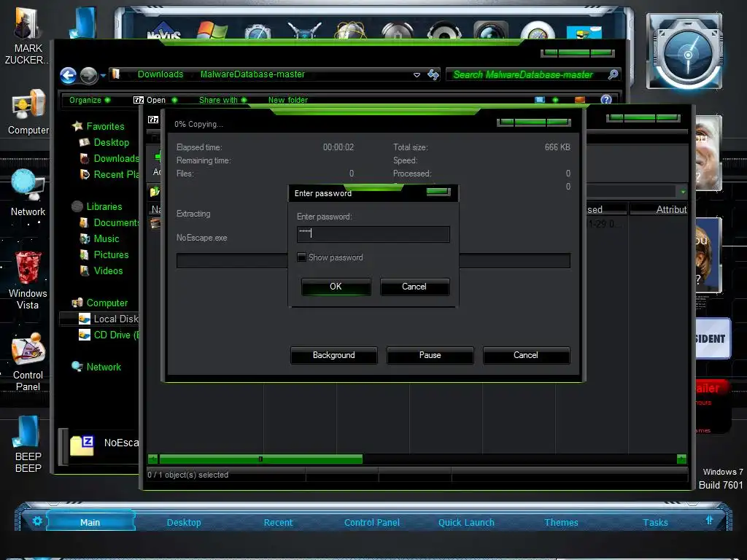Open the Share with menu
Image resolution: width=747 pixels, height=560 pixels.
[x=223, y=100]
